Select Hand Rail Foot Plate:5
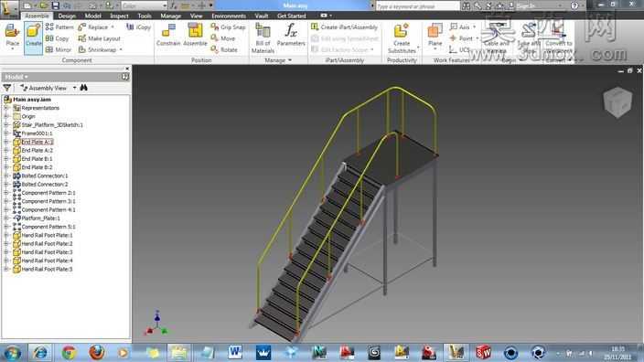 [48, 270]
